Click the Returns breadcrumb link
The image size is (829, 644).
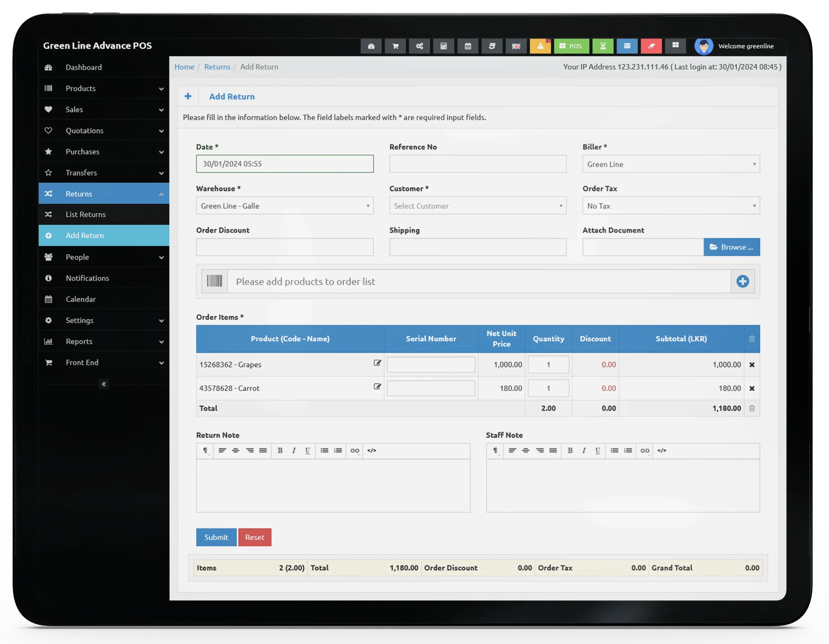coord(217,67)
